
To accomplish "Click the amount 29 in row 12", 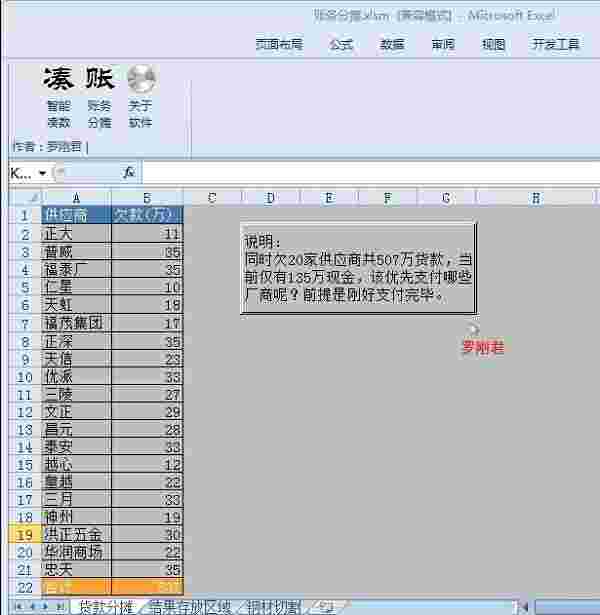I will pos(147,412).
